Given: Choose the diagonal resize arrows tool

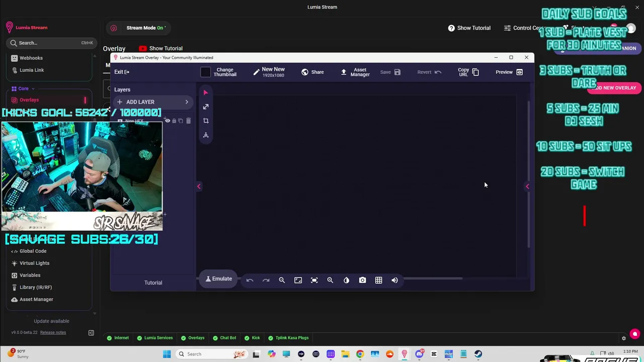Looking at the screenshot, I should click(206, 107).
